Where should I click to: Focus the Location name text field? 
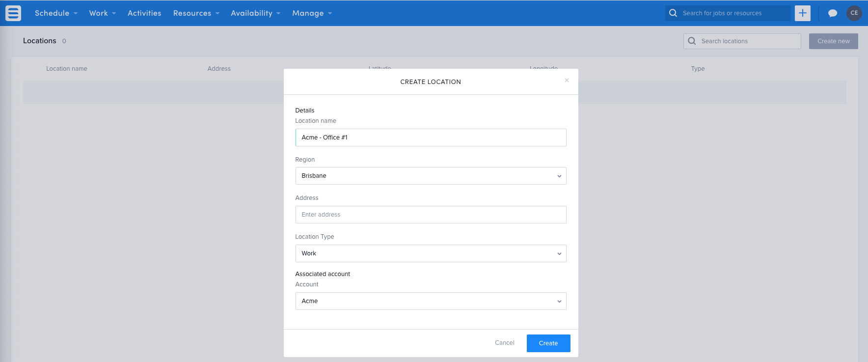point(430,138)
